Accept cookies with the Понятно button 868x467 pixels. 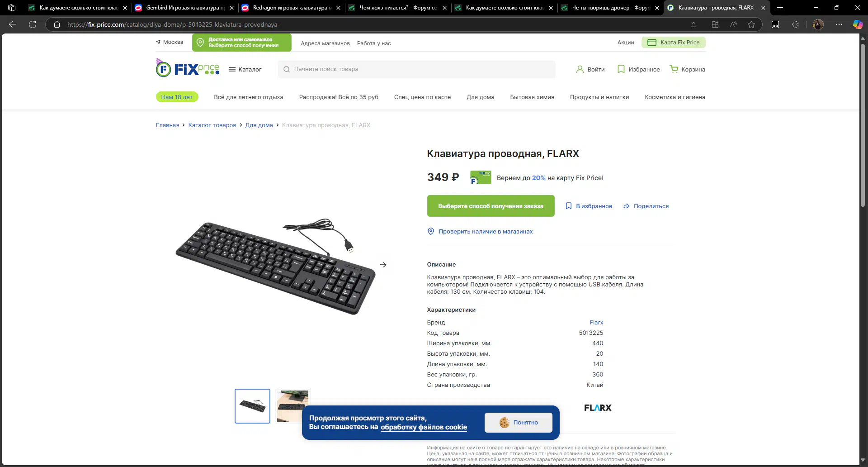(x=518, y=422)
